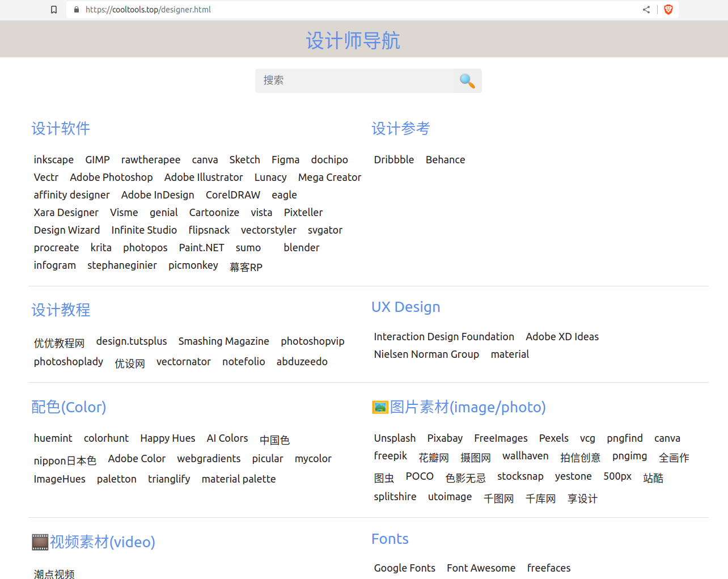Open the dochipo link
Image resolution: width=728 pixels, height=579 pixels.
point(329,160)
